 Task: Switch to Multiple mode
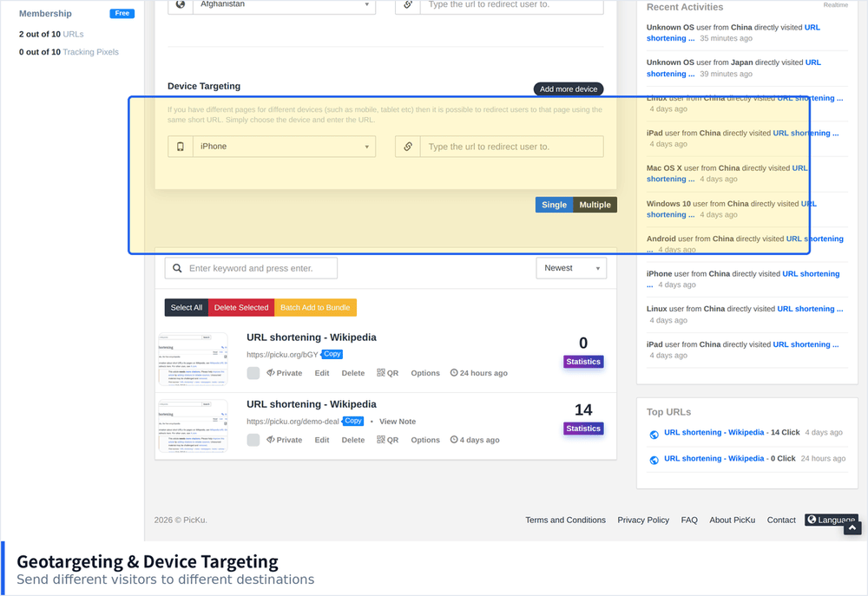pos(595,205)
